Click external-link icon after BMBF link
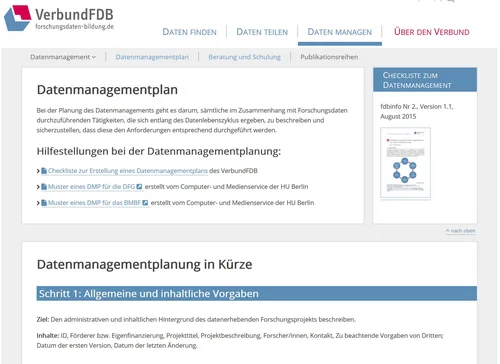500x364 pixels. pyautogui.click(x=145, y=203)
